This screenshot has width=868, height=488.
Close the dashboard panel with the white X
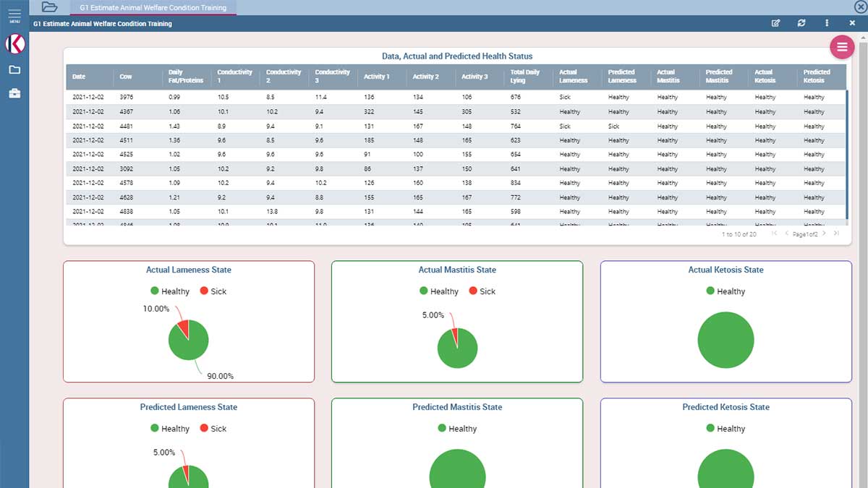[851, 23]
